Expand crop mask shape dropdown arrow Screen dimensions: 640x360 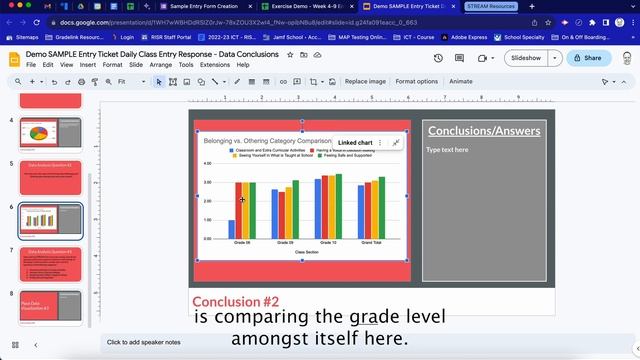click(x=322, y=82)
